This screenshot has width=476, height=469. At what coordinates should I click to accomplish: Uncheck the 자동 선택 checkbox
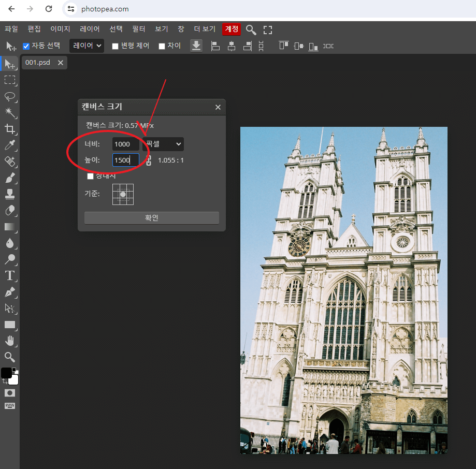tap(26, 46)
